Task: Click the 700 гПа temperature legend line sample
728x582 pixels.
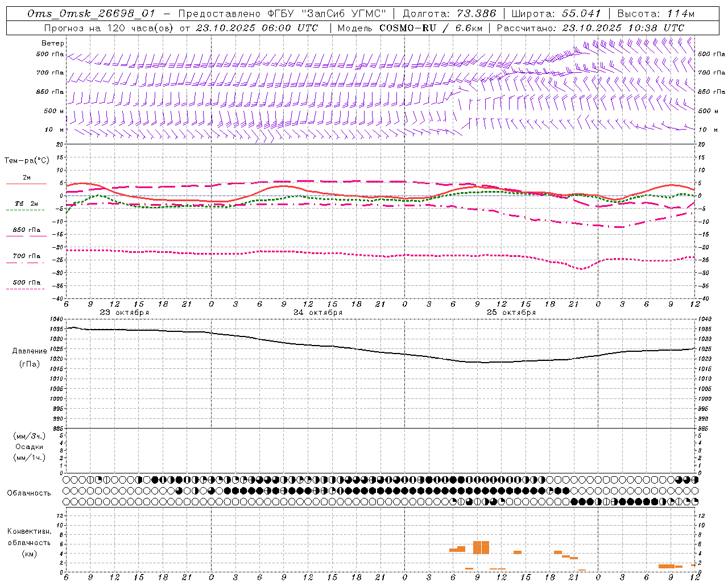Action: [x=26, y=263]
